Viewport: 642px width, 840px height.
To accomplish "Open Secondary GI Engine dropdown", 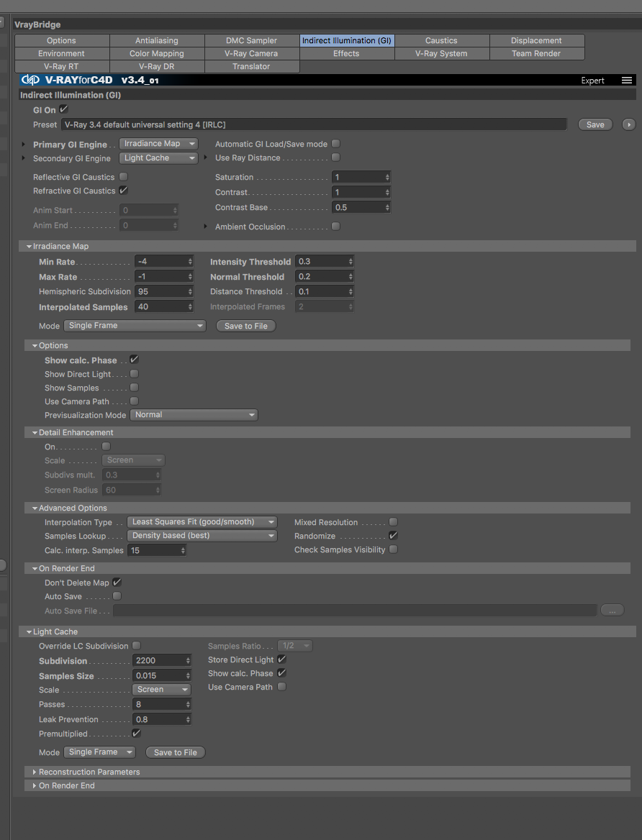I will click(159, 158).
